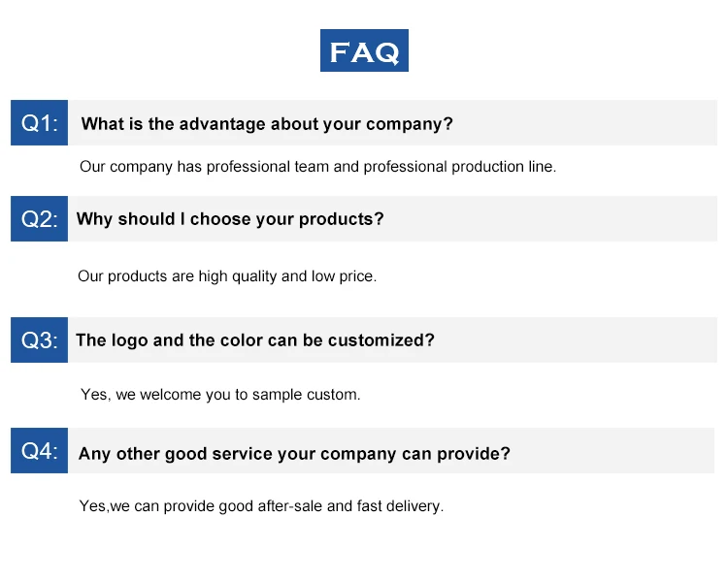Click the blue Q1: label box
The image size is (728, 581).
tap(40, 122)
